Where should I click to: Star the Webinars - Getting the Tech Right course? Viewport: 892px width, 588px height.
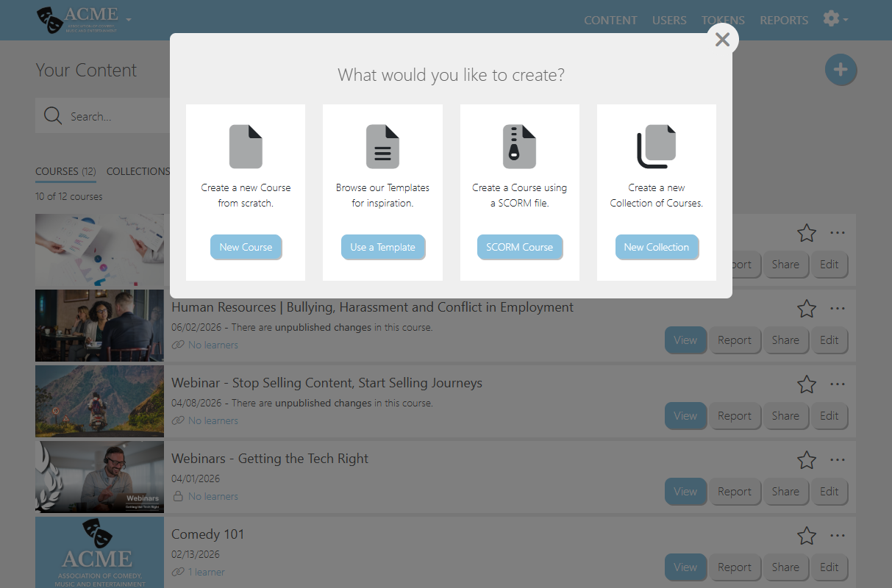tap(807, 460)
